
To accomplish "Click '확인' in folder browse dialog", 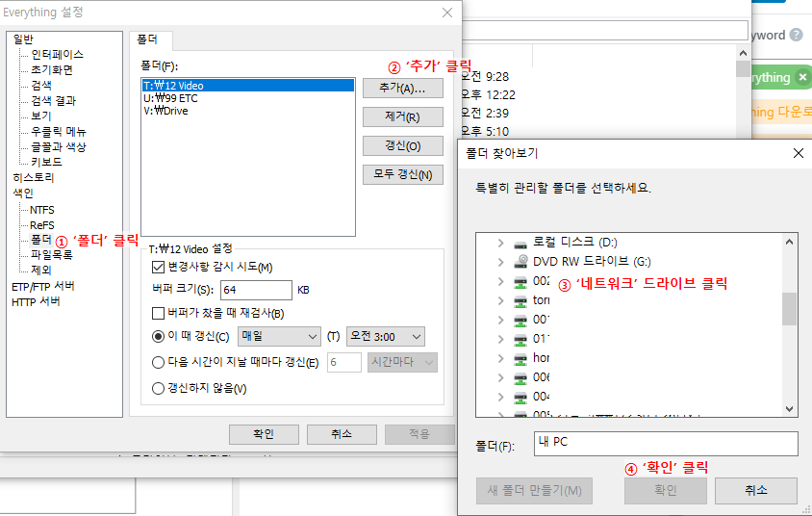I will [x=666, y=491].
